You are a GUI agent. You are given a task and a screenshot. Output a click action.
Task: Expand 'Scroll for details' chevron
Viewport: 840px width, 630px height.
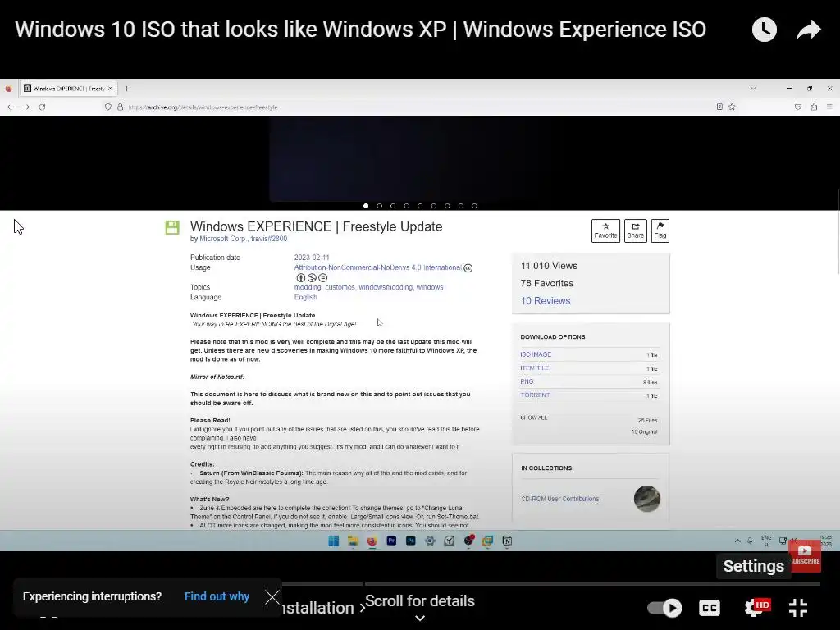pyautogui.click(x=420, y=619)
